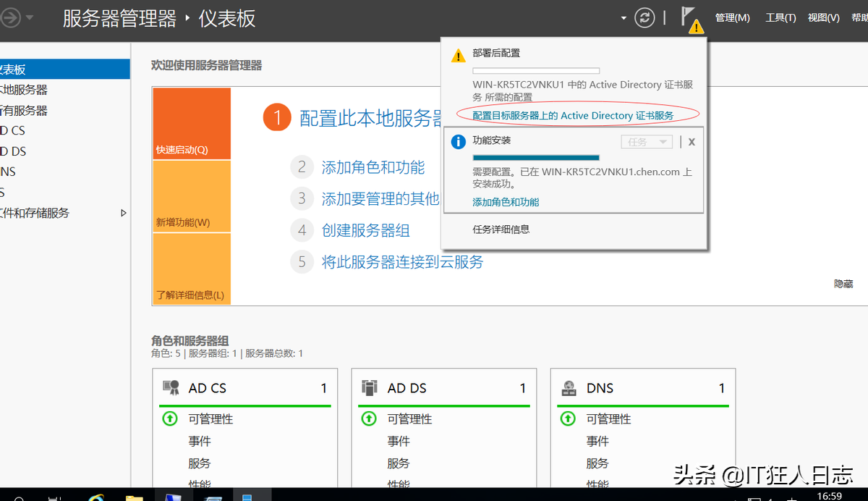Click 事件 in the AD CS tile
The height and width of the screenshot is (501, 868).
(x=200, y=442)
